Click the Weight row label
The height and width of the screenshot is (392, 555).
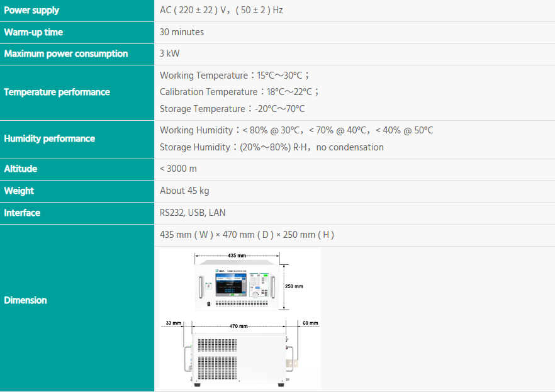pyautogui.click(x=19, y=191)
